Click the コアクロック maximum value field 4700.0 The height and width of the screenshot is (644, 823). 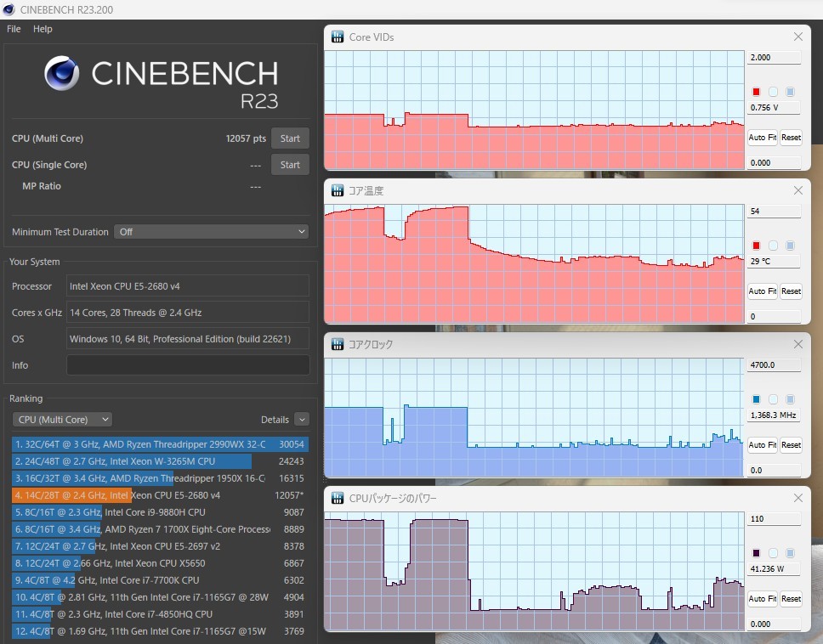[x=774, y=365]
